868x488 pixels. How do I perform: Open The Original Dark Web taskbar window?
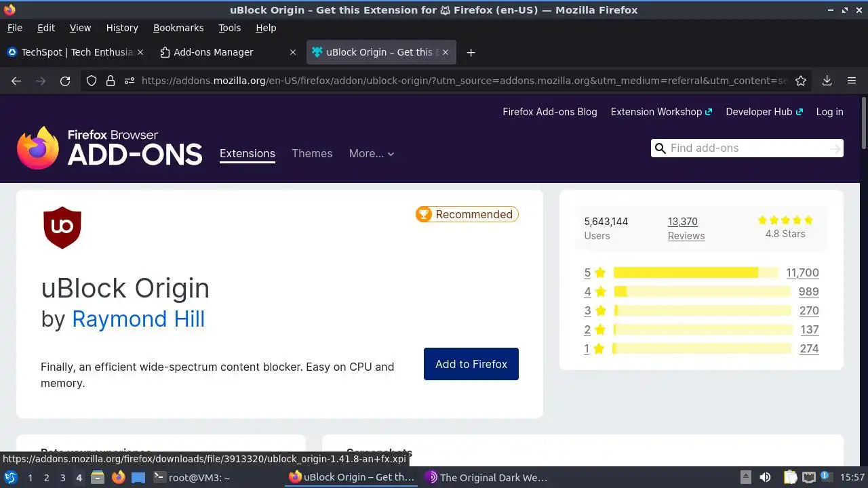point(487,477)
